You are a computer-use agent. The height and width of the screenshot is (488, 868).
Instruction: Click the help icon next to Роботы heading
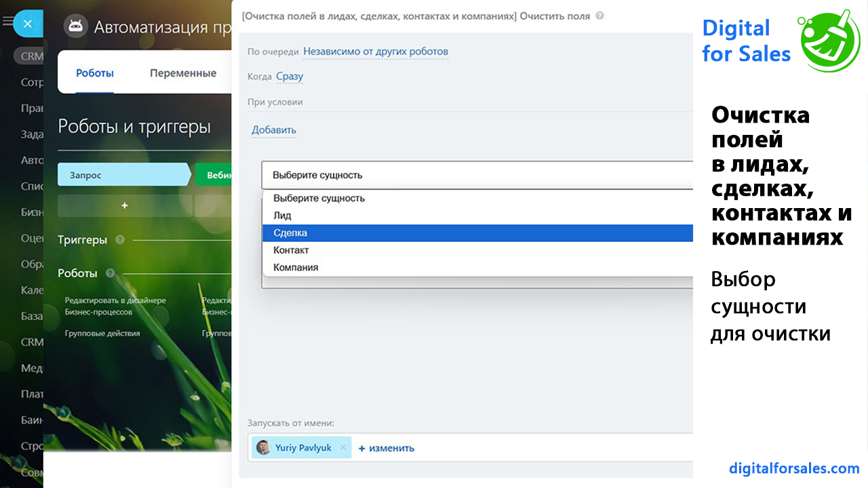pos(110,273)
